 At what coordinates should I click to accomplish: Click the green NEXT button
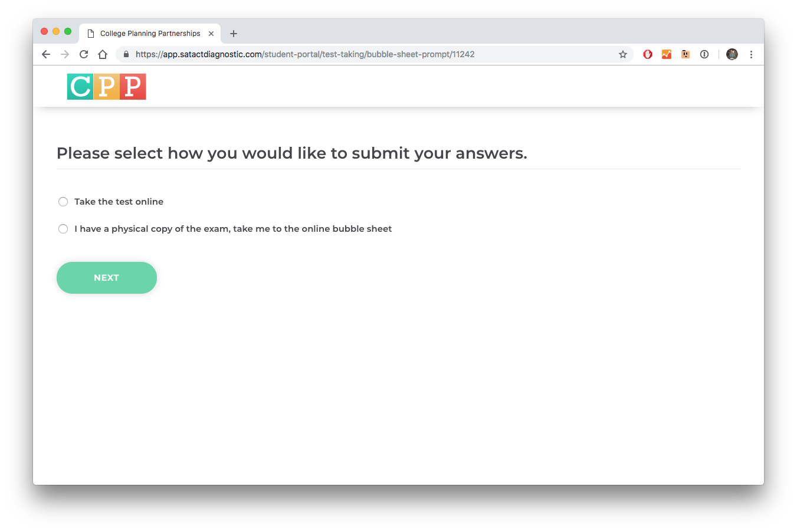pos(107,278)
